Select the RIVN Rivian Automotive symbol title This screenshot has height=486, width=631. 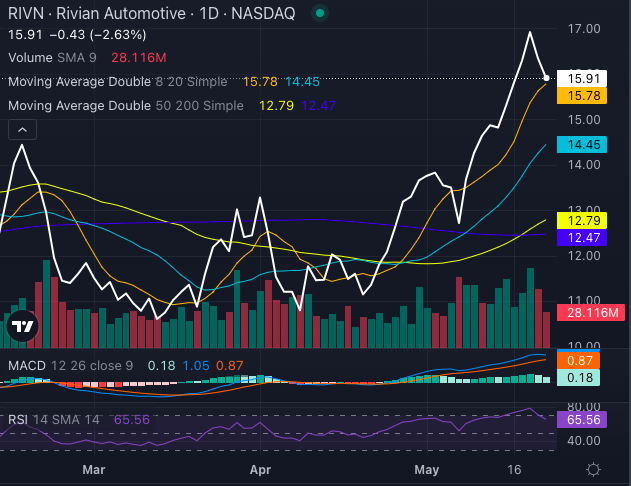tap(151, 13)
